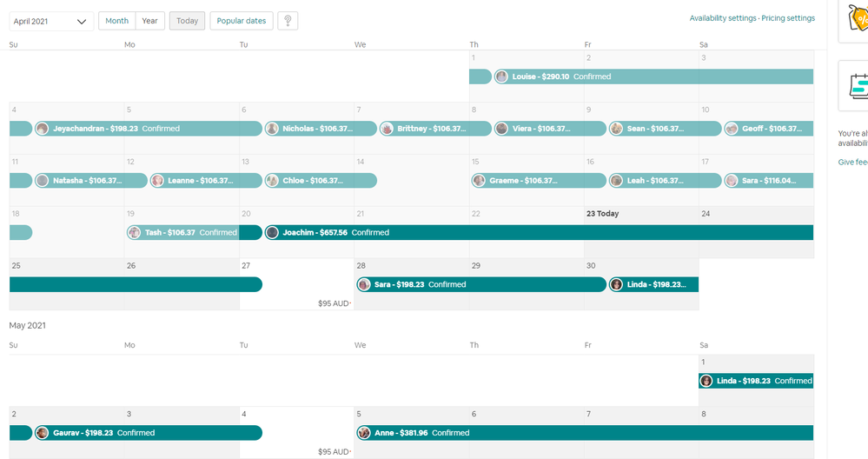Switch to Month view
Viewport: 868px width, 459px height.
[117, 21]
